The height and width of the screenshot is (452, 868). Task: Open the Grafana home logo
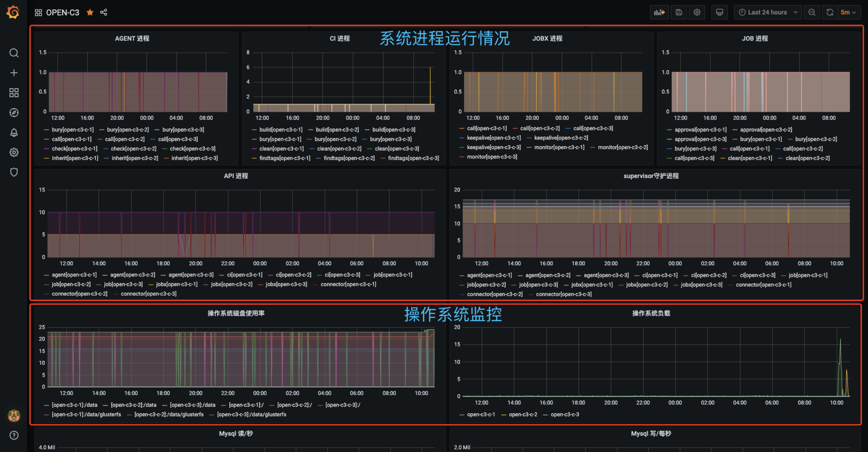[14, 12]
